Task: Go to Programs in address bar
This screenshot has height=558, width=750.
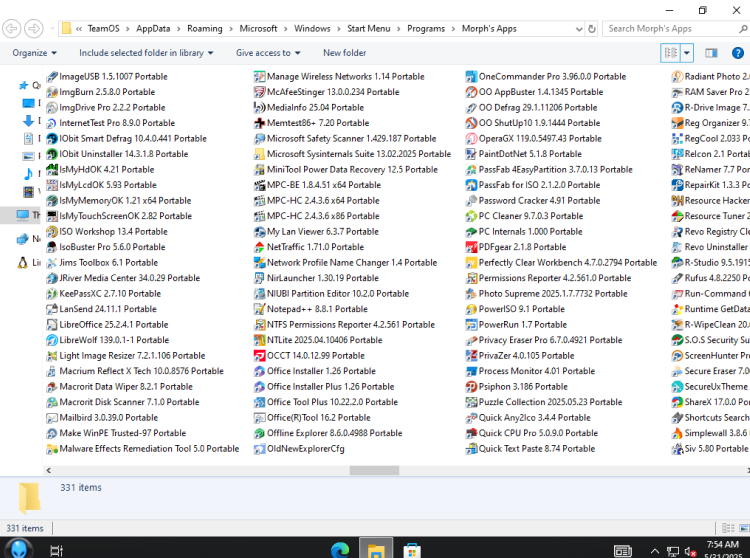Action: [x=426, y=29]
